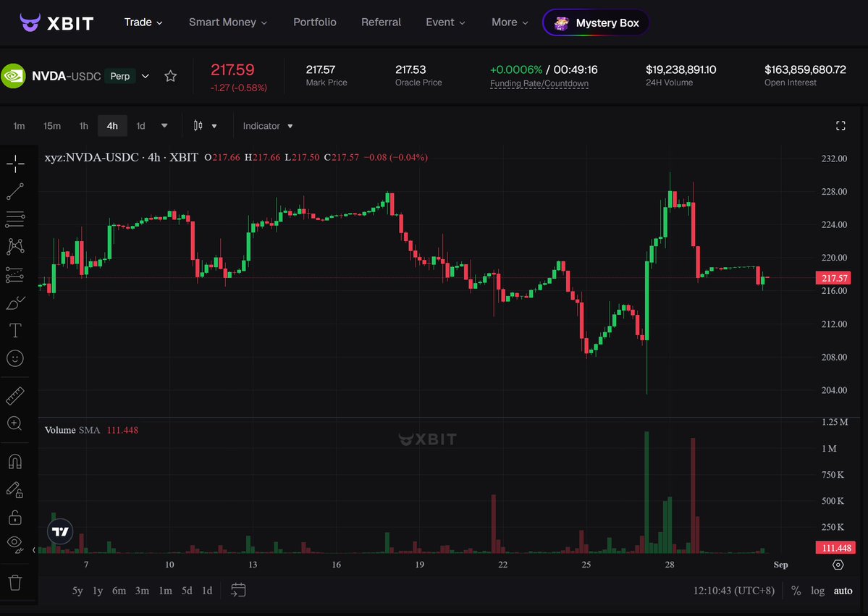Open the Fibonacci retracement tool
The image size is (868, 616).
point(15,219)
